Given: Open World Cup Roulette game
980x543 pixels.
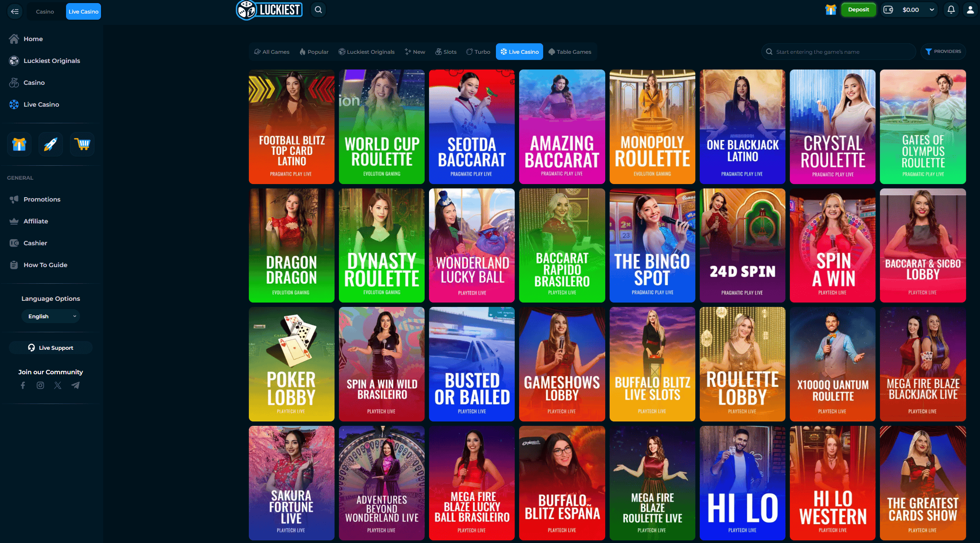Looking at the screenshot, I should tap(382, 127).
